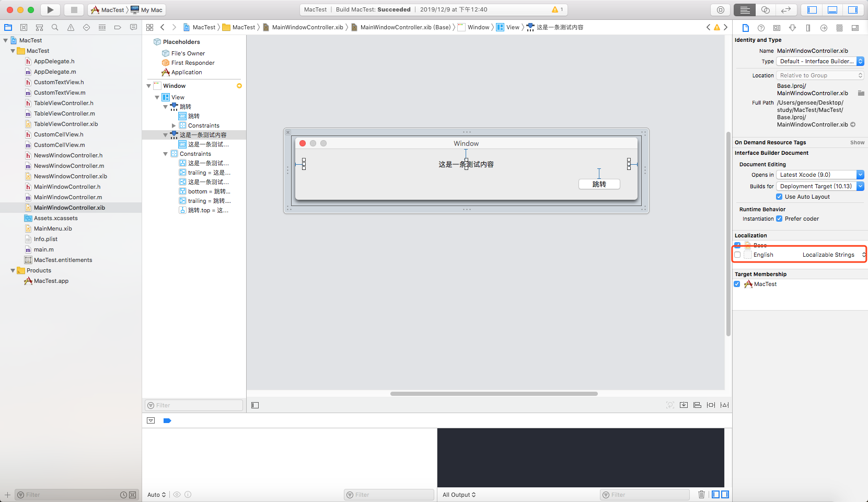Show the Size inspector
The image size is (868, 502).
[808, 28]
